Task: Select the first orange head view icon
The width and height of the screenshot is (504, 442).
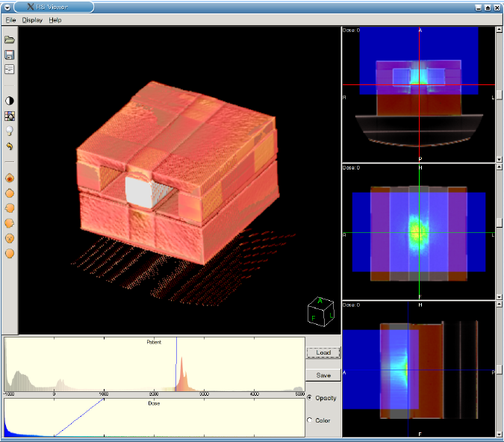Action: pos(10,178)
